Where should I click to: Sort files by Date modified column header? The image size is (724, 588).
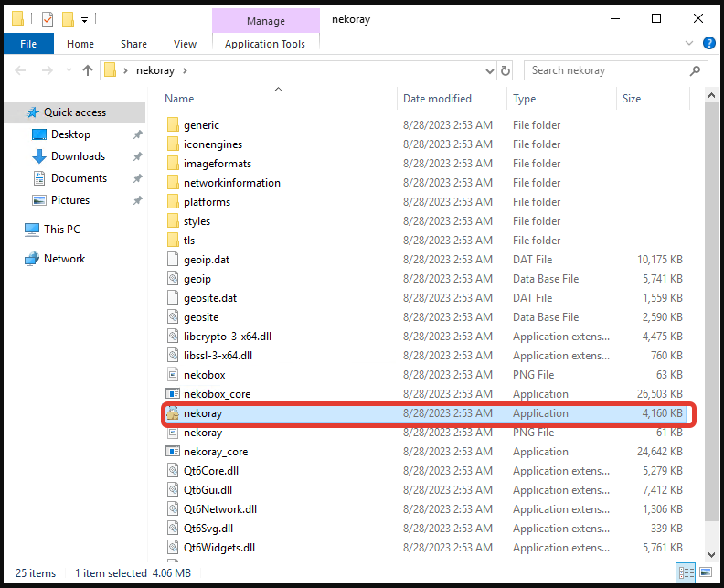click(x=437, y=99)
